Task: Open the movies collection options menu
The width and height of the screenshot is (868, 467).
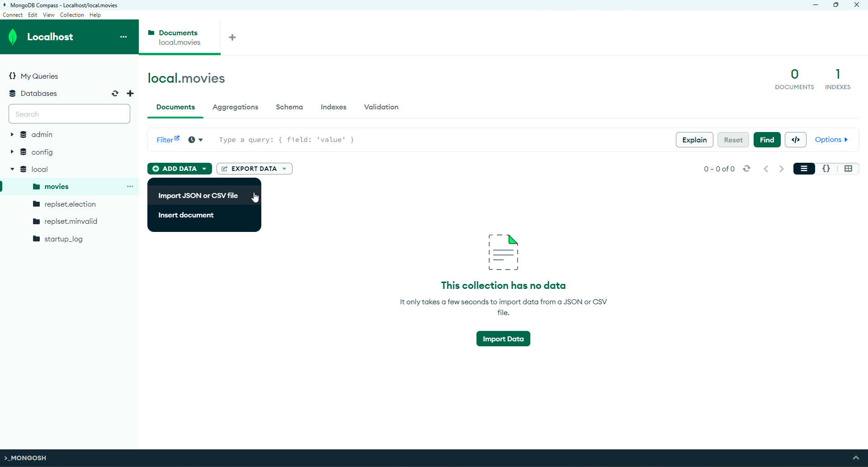Action: pyautogui.click(x=130, y=186)
